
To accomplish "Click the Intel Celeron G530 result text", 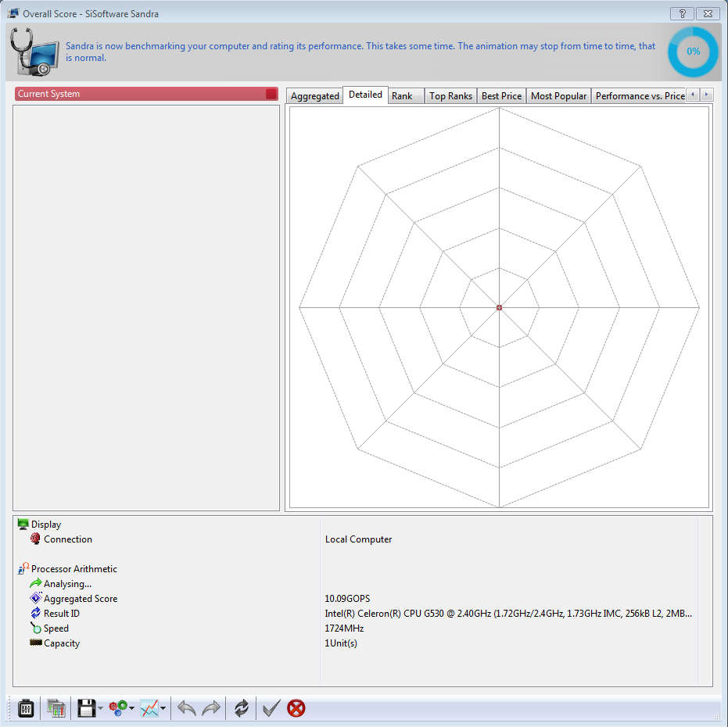I will 508,614.
